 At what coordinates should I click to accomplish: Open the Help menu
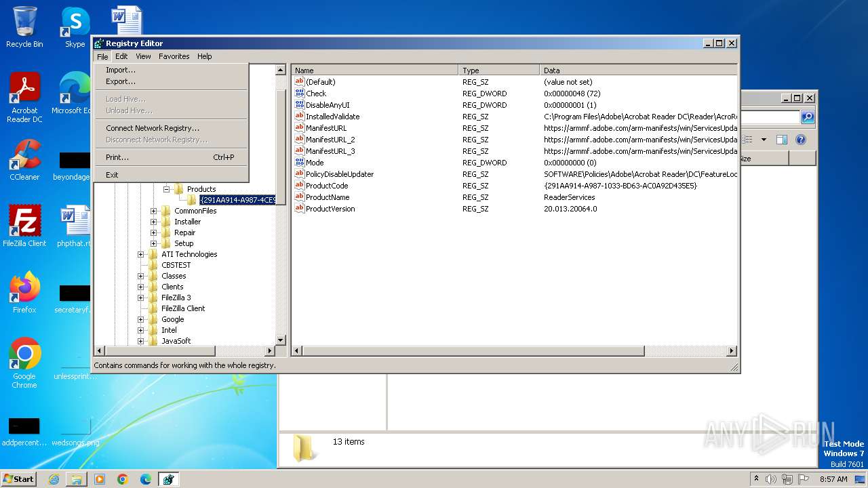click(x=205, y=56)
